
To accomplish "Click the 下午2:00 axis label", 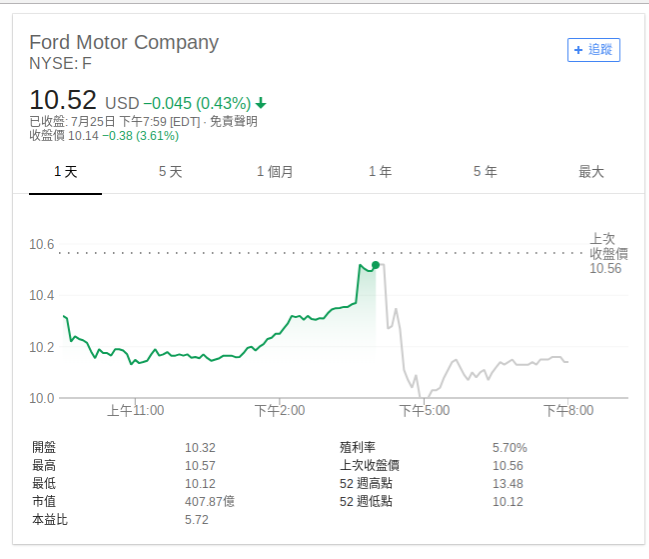I will coord(280,410).
